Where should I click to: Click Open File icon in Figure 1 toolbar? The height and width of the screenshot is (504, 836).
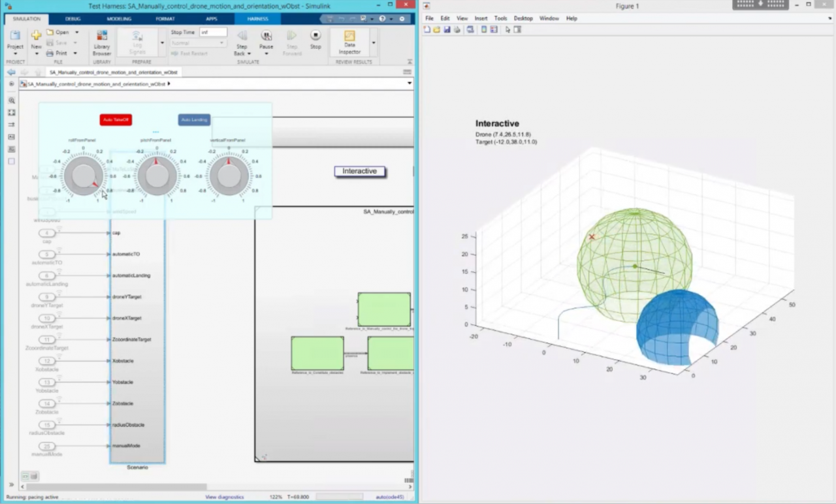[436, 29]
